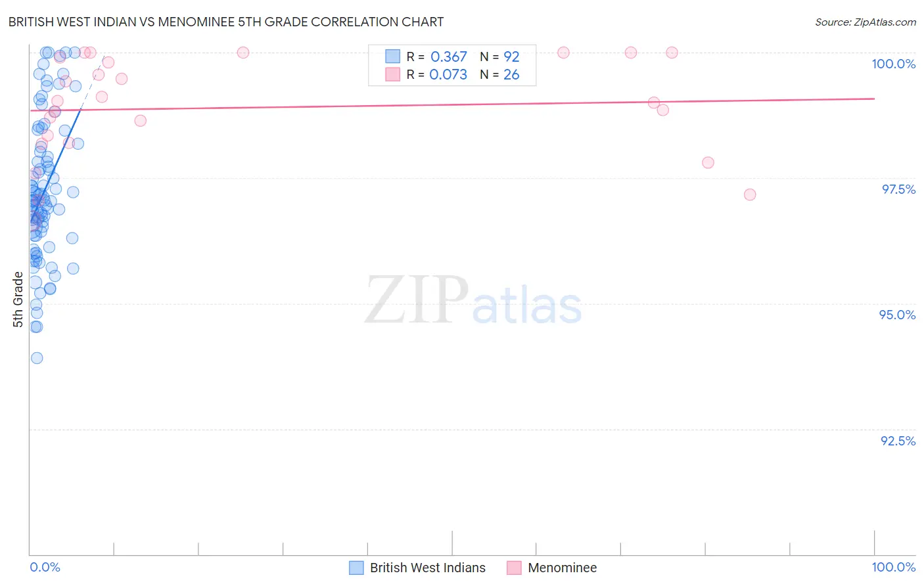Click the British West Indians legend swatch

coord(356,568)
